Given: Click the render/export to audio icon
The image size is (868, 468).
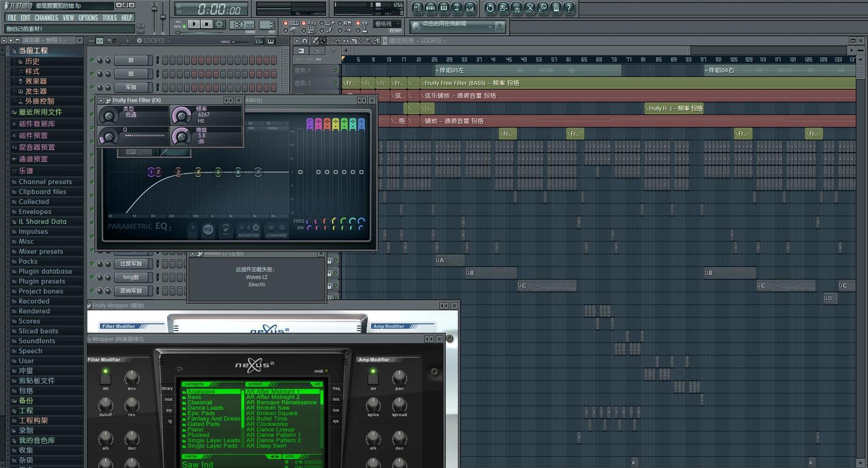Looking at the screenshot, I should 516,8.
